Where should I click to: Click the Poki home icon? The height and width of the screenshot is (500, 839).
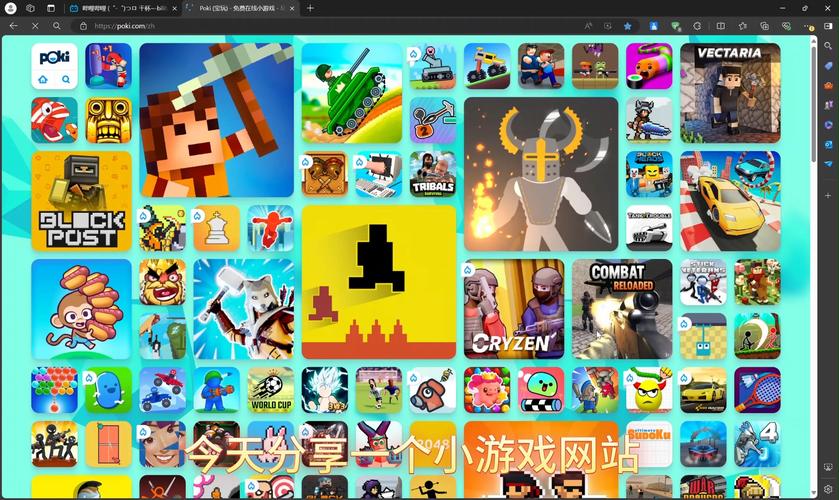click(43, 80)
